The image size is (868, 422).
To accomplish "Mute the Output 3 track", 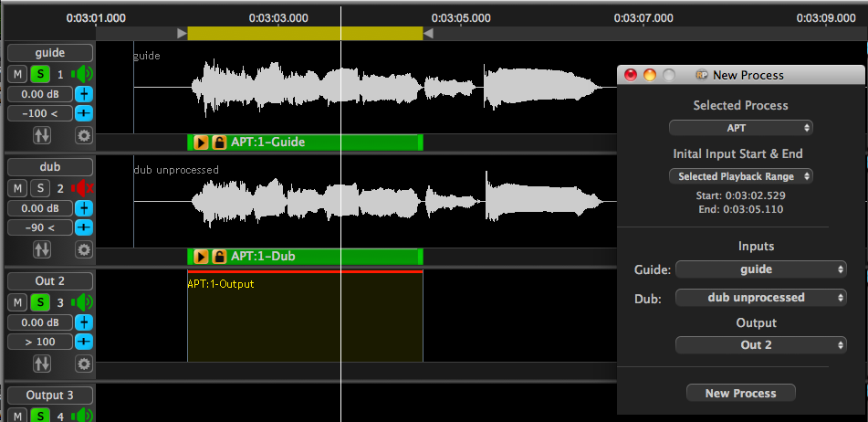I will 17,416.
